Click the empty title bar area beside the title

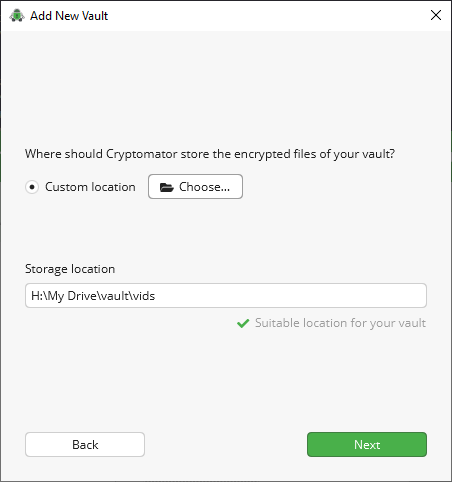point(267,16)
